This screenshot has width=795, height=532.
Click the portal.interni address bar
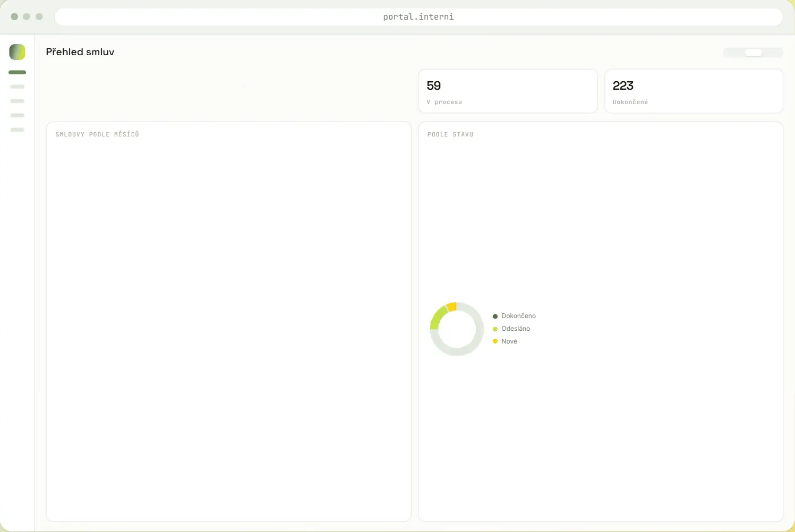click(x=418, y=17)
